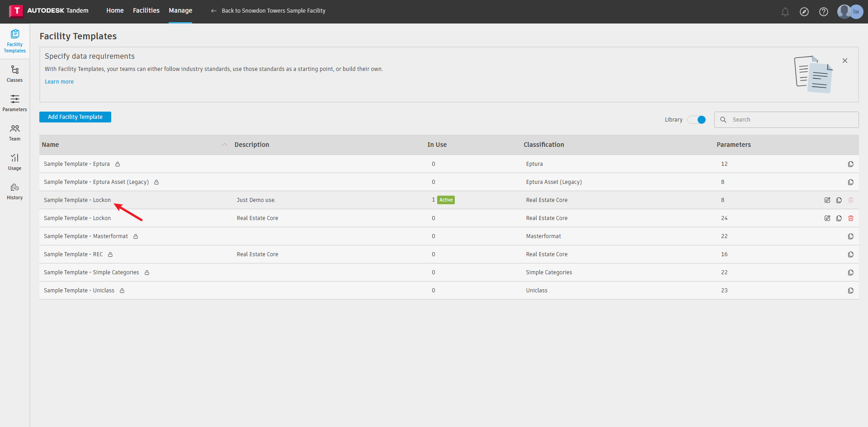
Task: Select the Sample Template - Masterformat name
Action: [x=86, y=236]
